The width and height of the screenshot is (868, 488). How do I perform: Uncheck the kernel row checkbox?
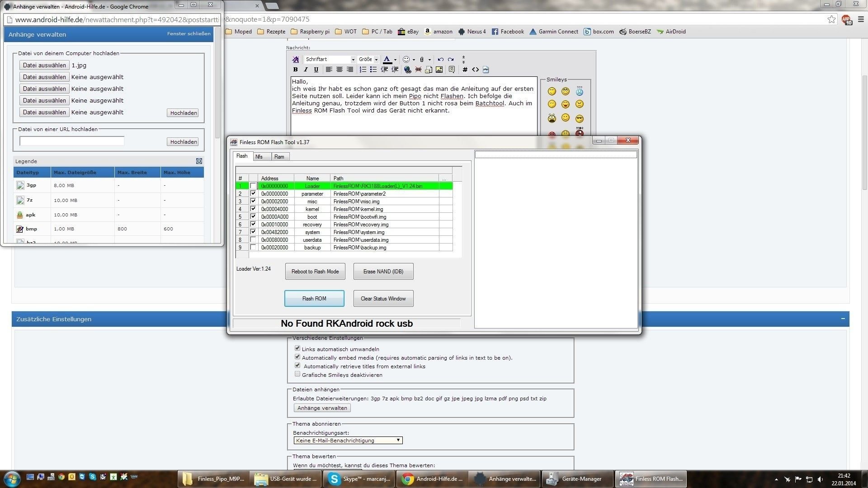253,209
